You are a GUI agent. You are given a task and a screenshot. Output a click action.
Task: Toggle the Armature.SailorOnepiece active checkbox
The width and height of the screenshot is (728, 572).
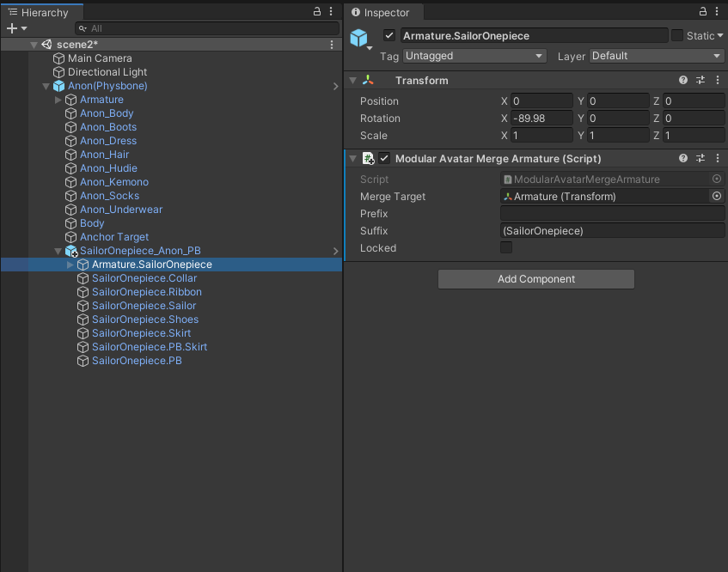389,35
